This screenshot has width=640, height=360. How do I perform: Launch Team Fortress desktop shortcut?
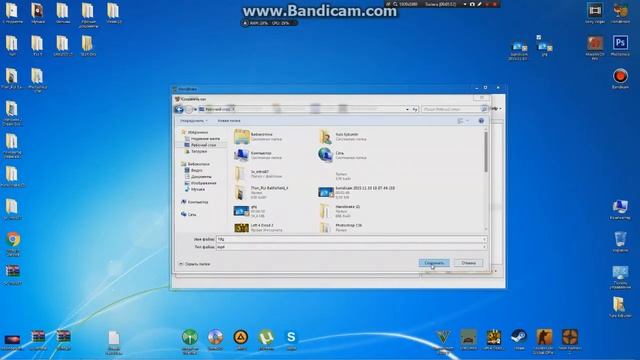570,340
